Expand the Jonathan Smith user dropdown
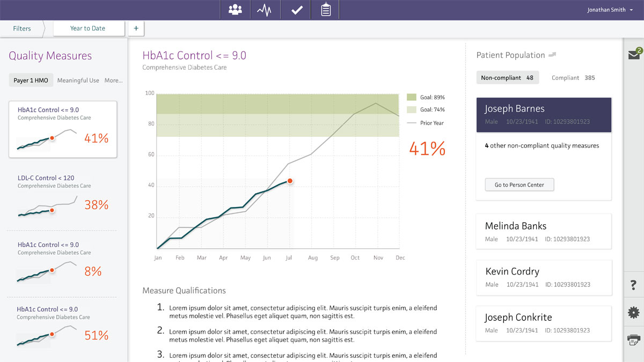The height and width of the screenshot is (362, 644). click(x=609, y=10)
